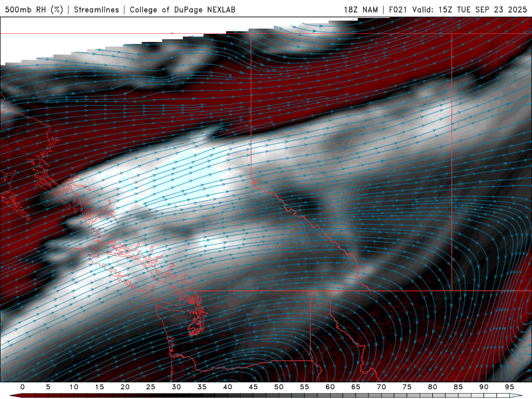Click the '90' label on the color scale

(x=483, y=387)
